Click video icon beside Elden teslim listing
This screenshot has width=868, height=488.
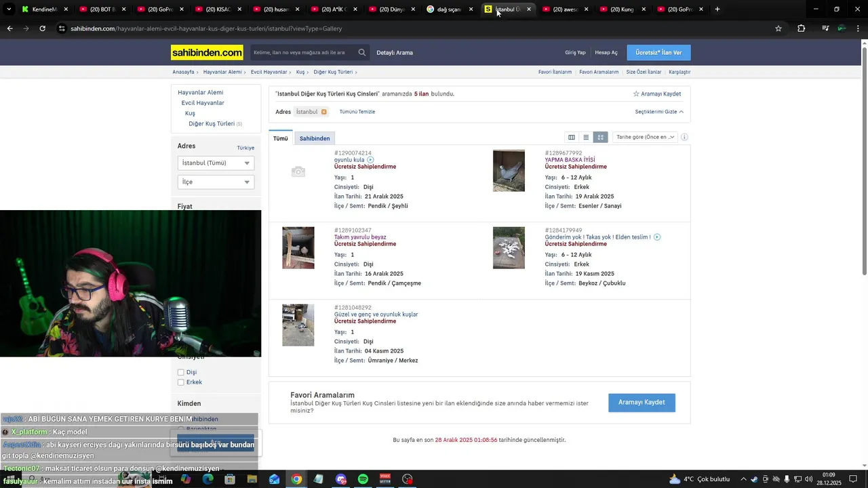[x=657, y=237]
